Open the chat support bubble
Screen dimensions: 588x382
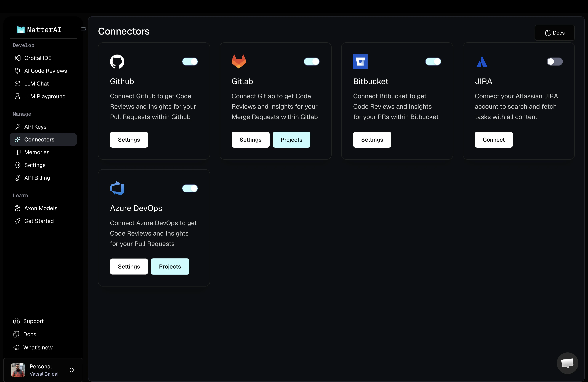pos(567,363)
